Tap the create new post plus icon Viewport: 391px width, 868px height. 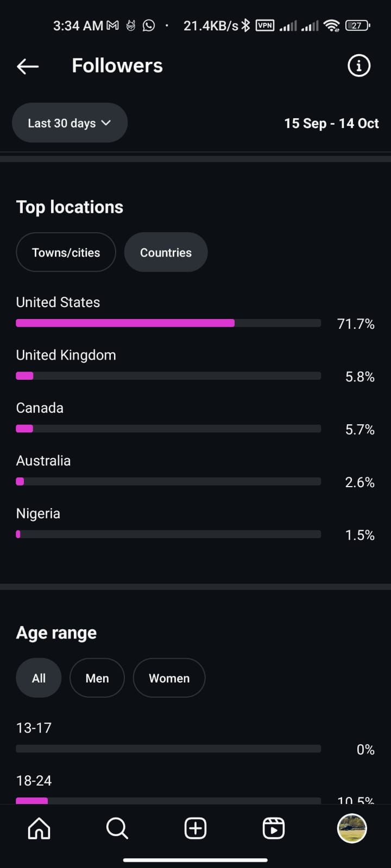195,828
